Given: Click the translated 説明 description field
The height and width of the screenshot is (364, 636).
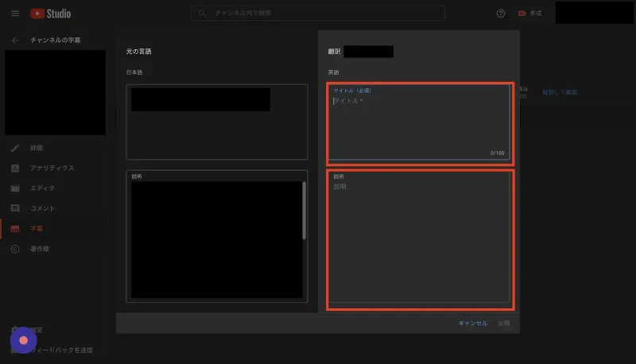Looking at the screenshot, I should coord(419,237).
